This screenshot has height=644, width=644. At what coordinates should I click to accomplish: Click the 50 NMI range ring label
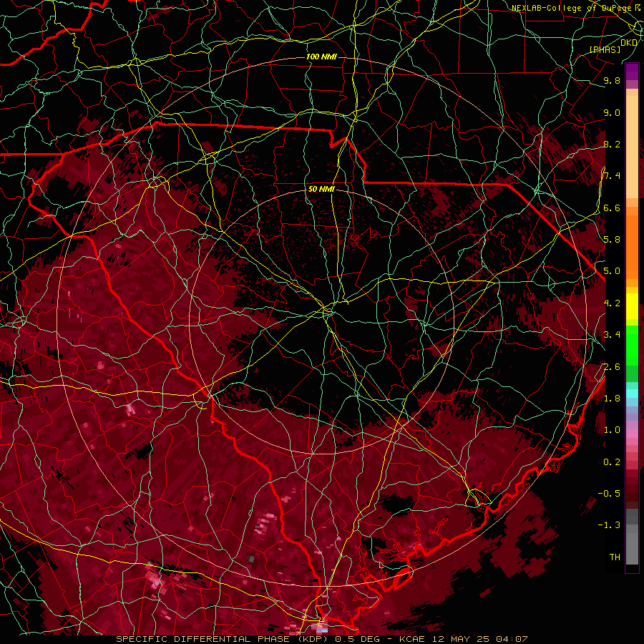[x=321, y=189]
